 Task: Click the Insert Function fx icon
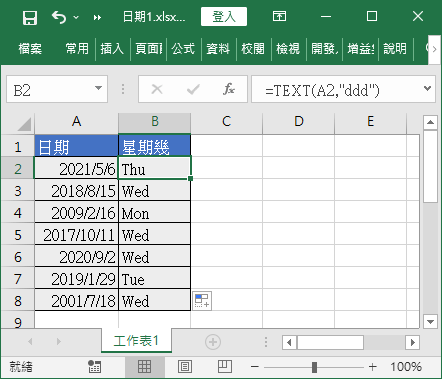tap(229, 89)
